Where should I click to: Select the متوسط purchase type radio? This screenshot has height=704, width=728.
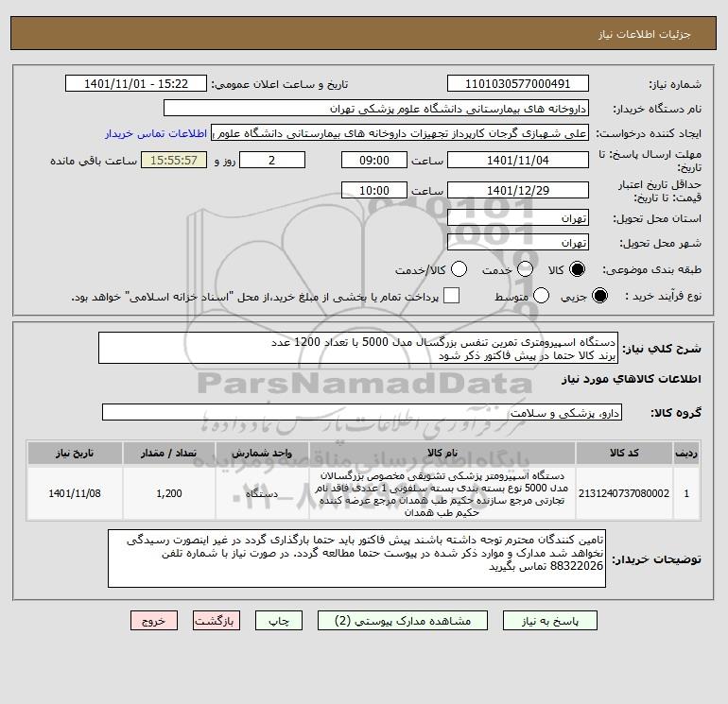(541, 296)
